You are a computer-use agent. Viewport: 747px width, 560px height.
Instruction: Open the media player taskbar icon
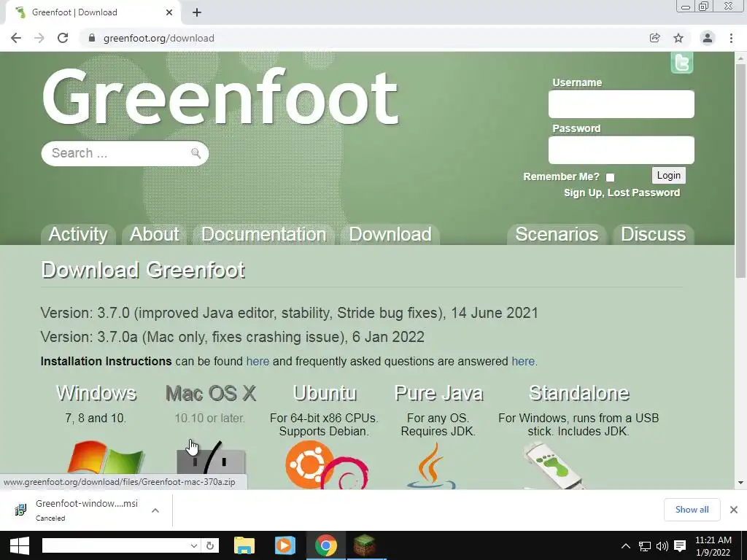point(285,545)
